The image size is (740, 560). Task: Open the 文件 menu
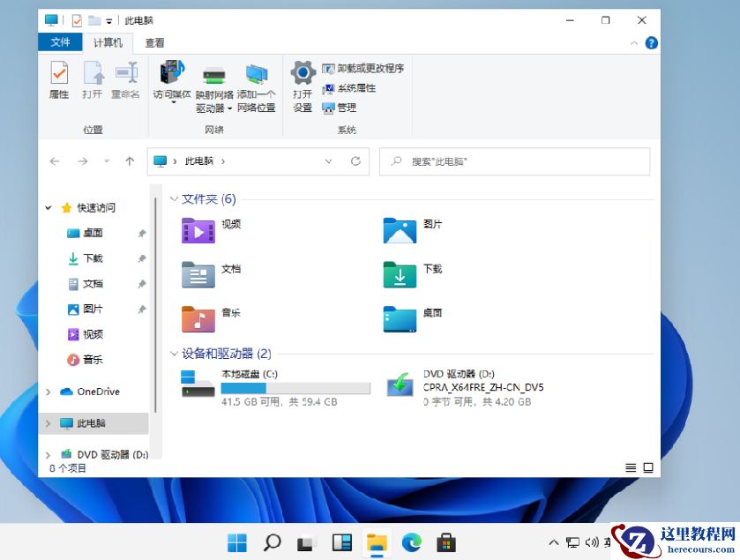[x=61, y=42]
